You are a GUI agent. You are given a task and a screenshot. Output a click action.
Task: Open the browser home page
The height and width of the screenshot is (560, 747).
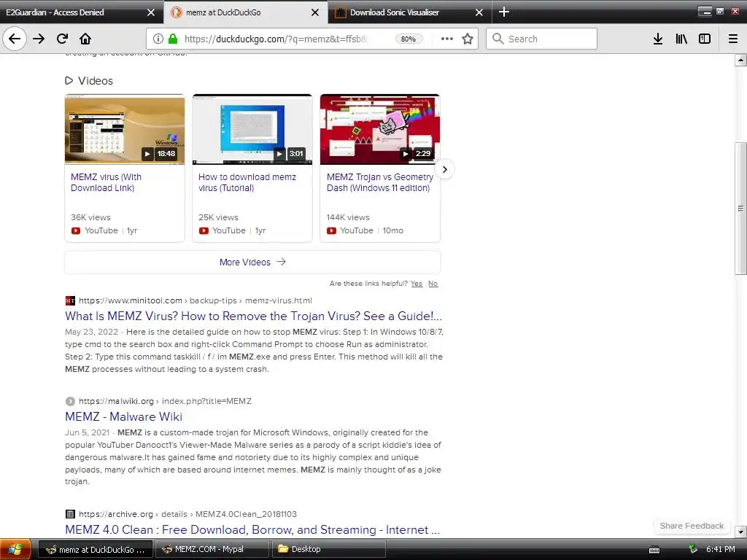pyautogui.click(x=85, y=39)
